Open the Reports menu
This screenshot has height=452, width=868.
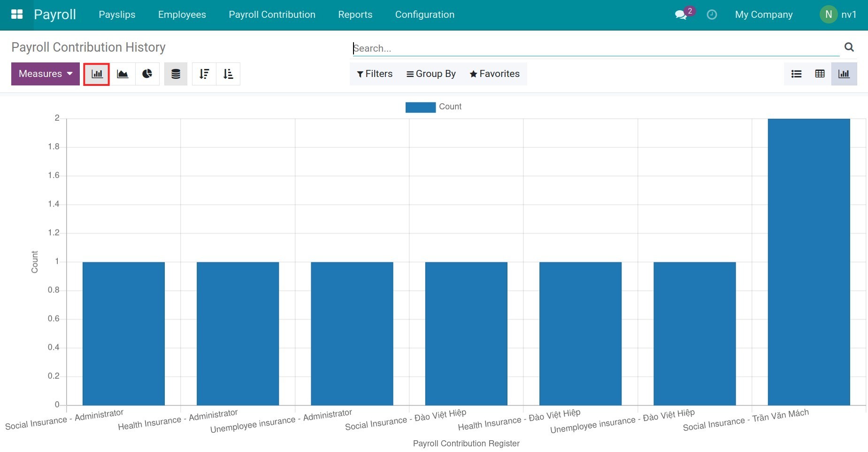point(355,15)
